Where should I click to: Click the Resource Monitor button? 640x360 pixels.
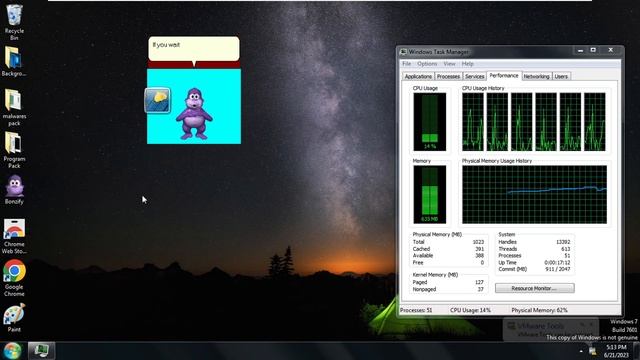coord(534,288)
